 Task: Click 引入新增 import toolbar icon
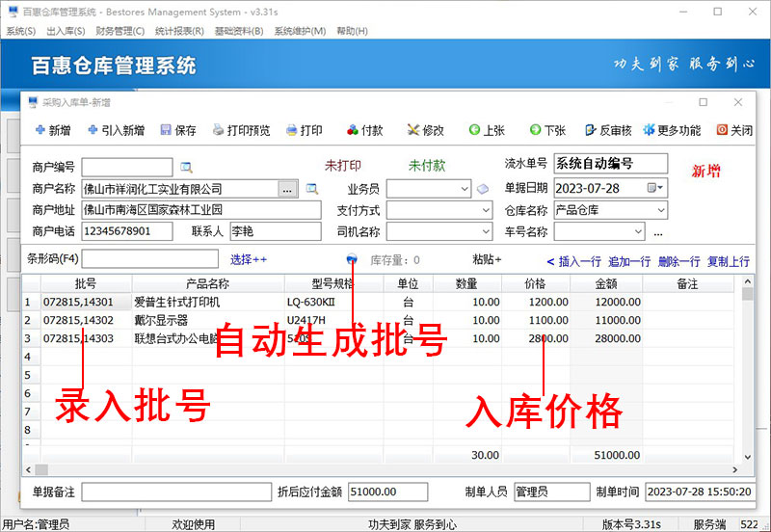coord(93,130)
